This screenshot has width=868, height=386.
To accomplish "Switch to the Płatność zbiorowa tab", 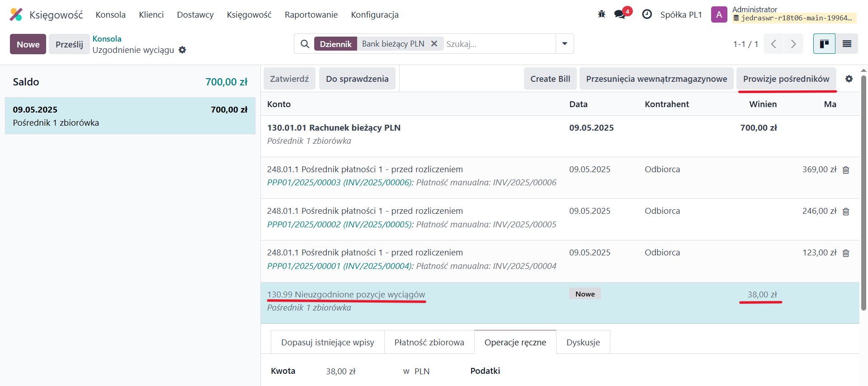I will [x=429, y=343].
